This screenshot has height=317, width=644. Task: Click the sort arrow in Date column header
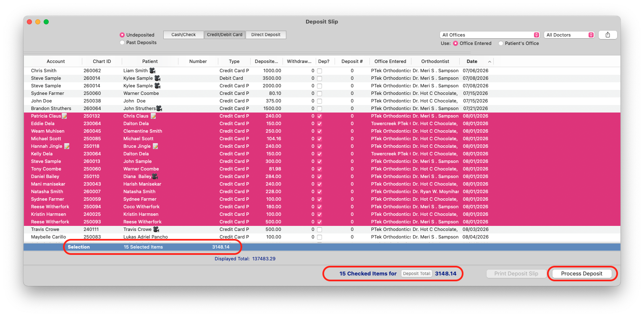click(490, 62)
